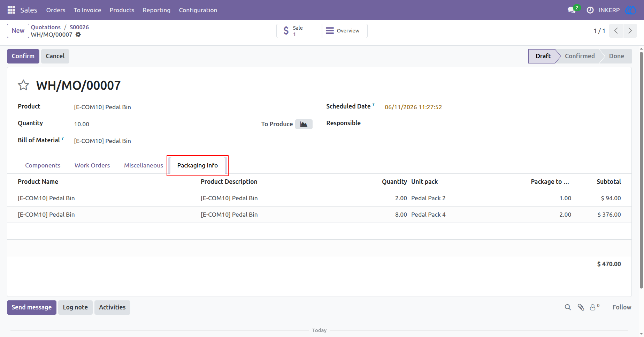Click the attachments paperclip icon
The height and width of the screenshot is (337, 644).
[x=581, y=307]
